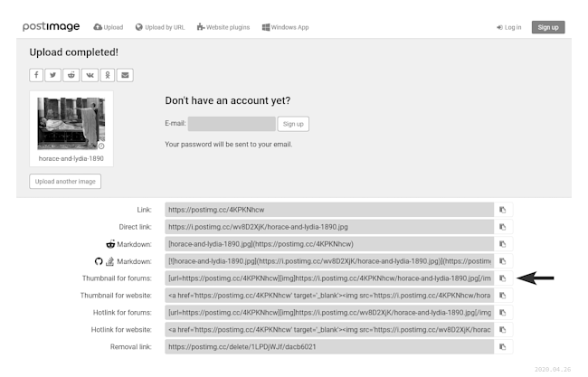Share the image on Twitter
Viewport: 588px width, 377px height.
[x=54, y=75]
